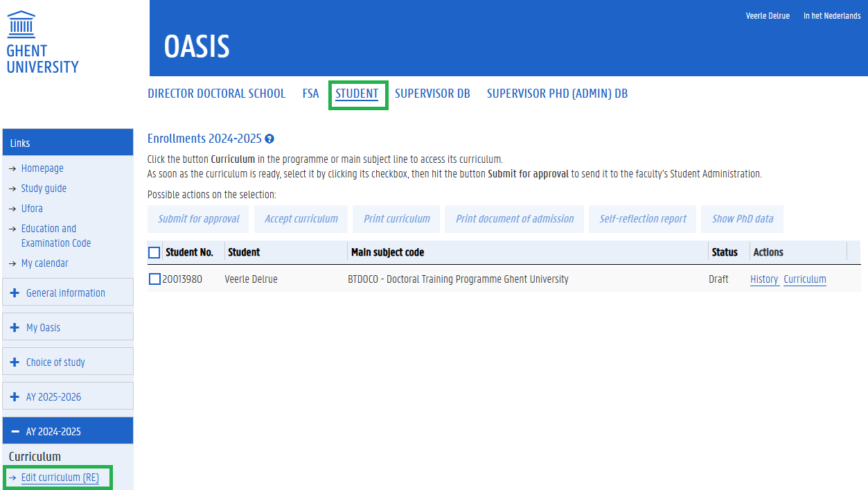Go to Supervisor PhD (Admin) DB tab

coord(557,94)
